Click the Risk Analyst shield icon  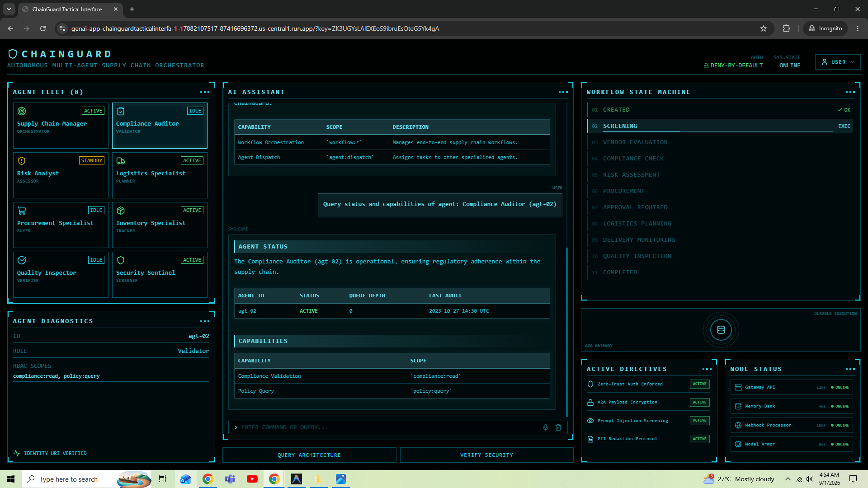pos(22,161)
